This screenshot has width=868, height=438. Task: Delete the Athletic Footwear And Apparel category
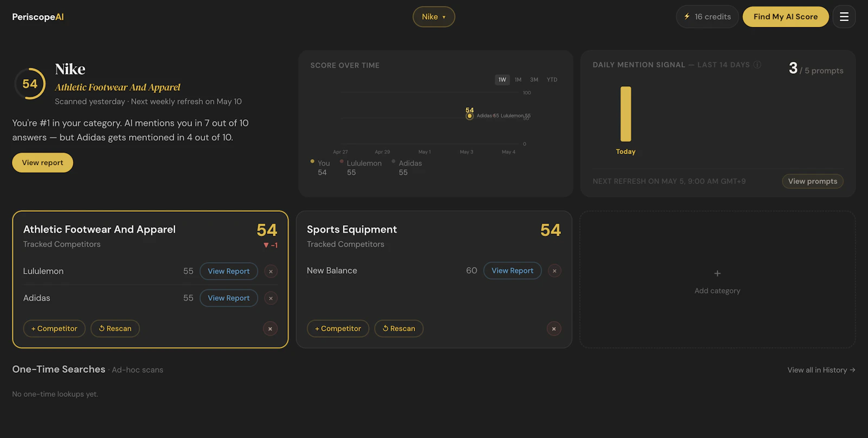[x=270, y=328]
